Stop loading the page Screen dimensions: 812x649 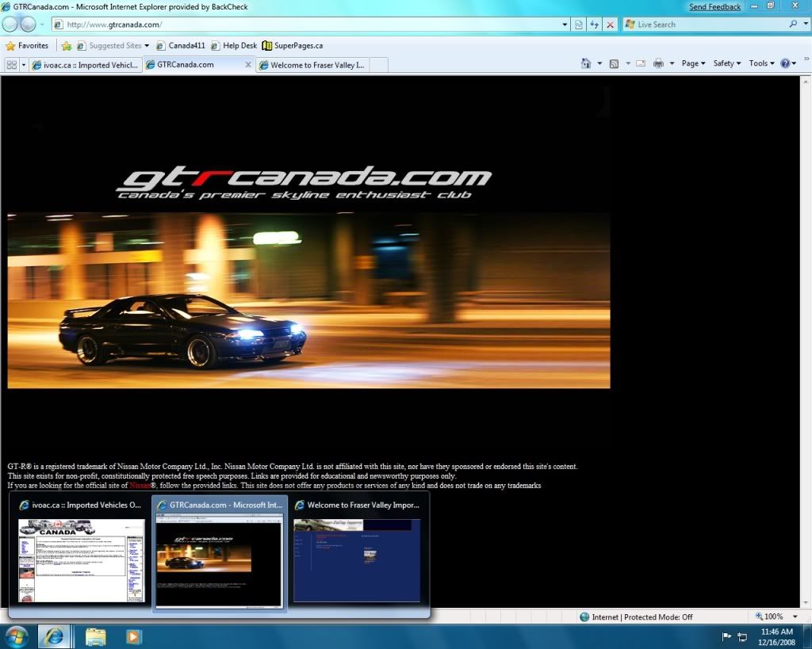pos(610,25)
